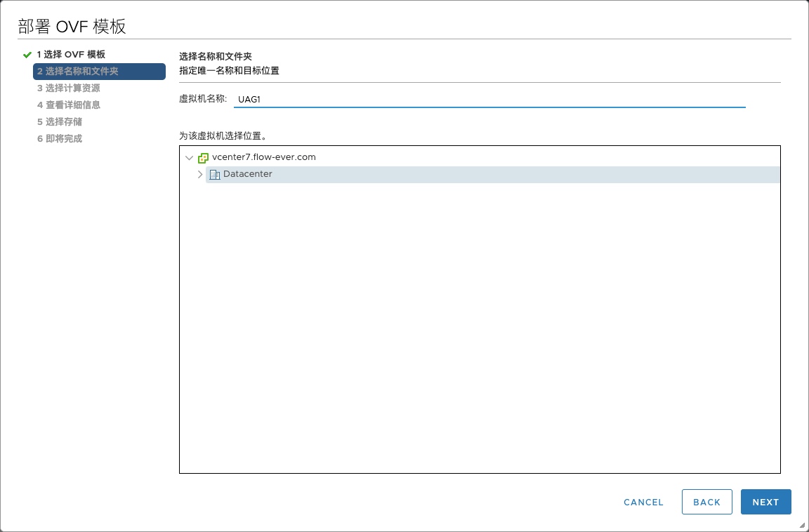
Task: Open step 5 选择存储
Action: point(59,122)
